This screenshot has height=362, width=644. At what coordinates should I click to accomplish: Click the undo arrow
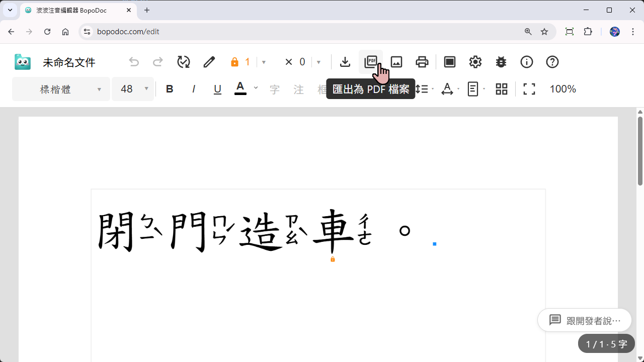point(134,61)
